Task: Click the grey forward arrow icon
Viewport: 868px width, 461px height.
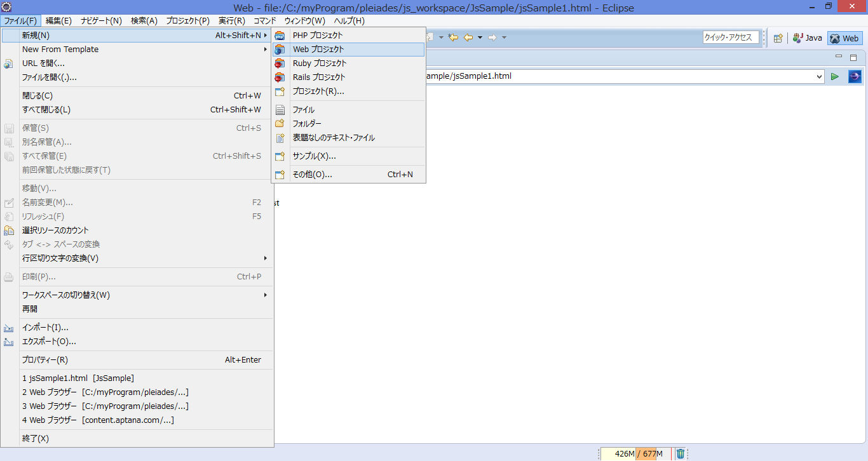Action: coord(492,37)
